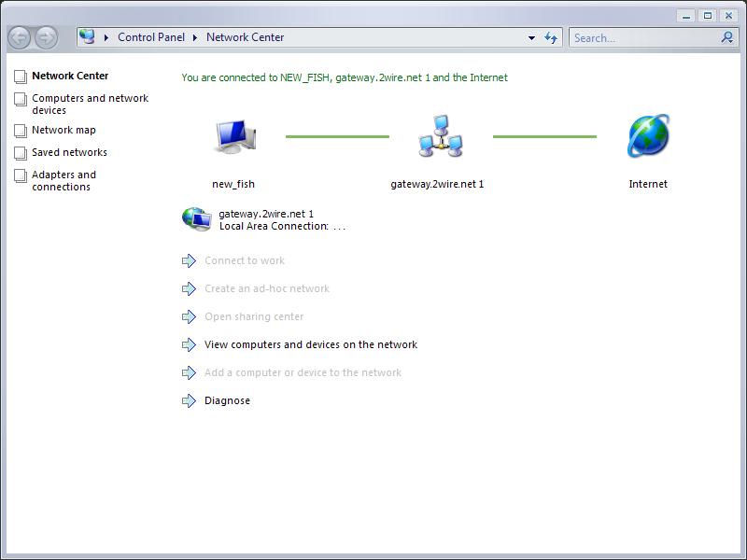This screenshot has height=560, width=747.
Task: Close the Network Center window
Action: point(729,16)
